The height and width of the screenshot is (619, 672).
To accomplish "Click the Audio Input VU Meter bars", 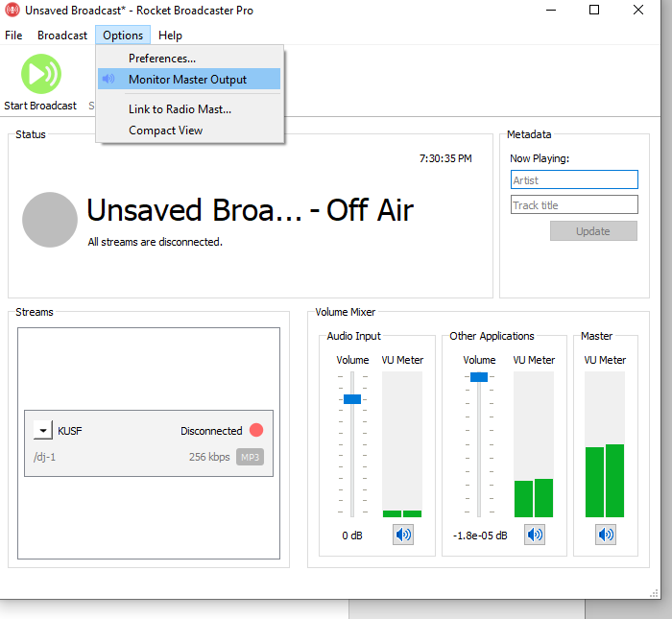I will [402, 444].
